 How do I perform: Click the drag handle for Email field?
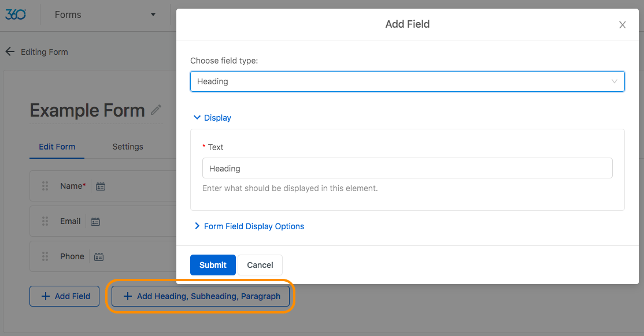[45, 221]
